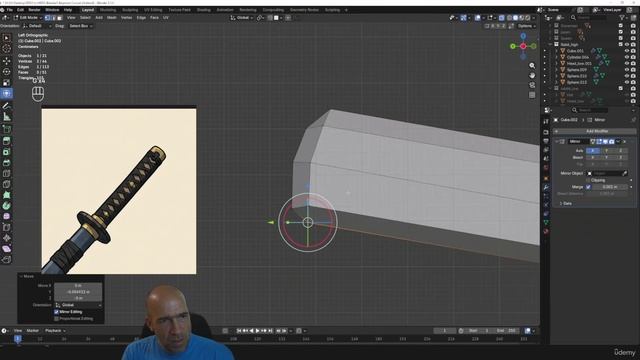
Task: Open the Global transform orientation dropdown
Action: (242, 18)
